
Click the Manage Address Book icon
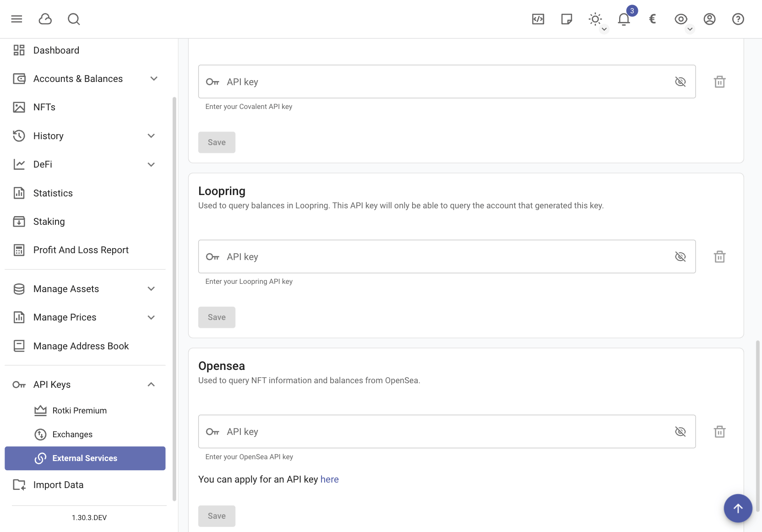pyautogui.click(x=19, y=346)
